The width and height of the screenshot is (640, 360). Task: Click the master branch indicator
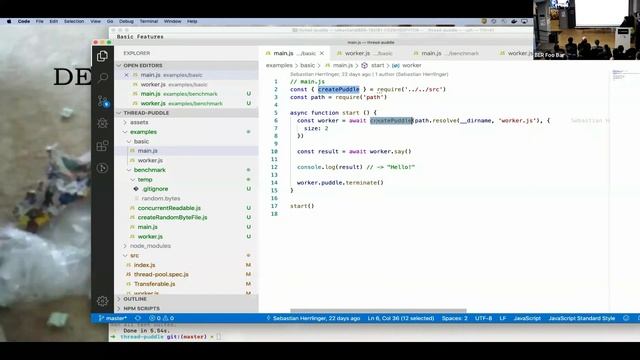point(113,318)
